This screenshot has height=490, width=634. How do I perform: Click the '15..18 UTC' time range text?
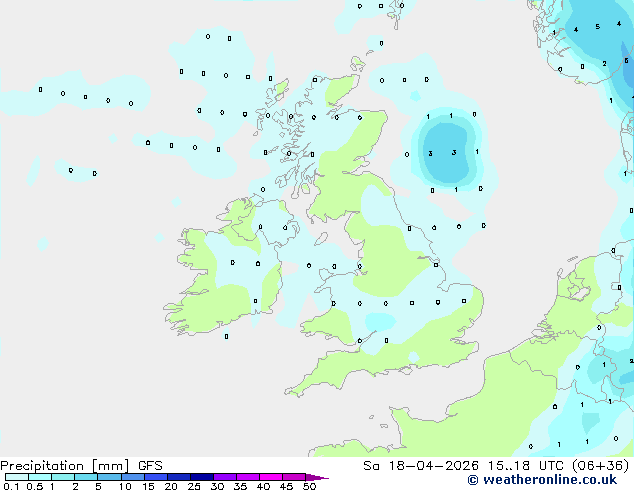point(526,466)
